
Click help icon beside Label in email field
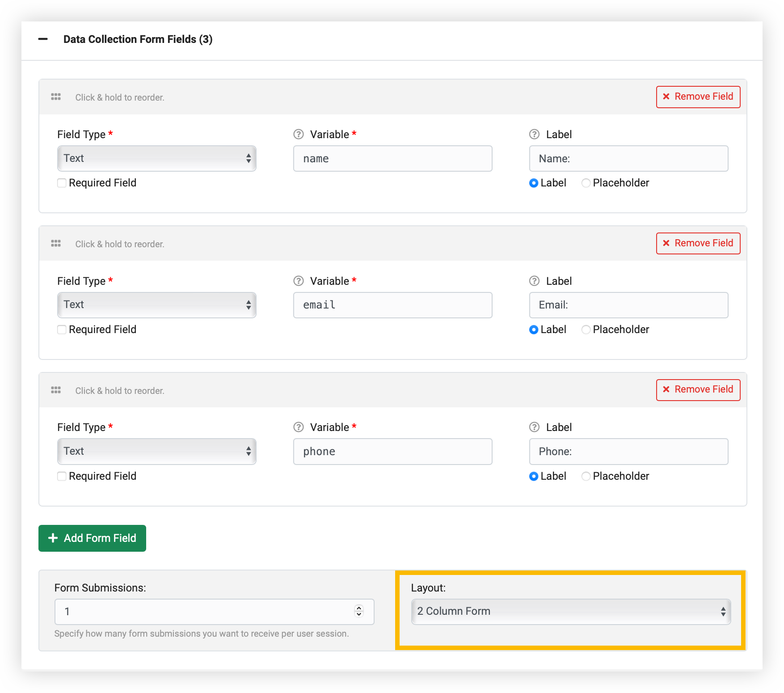[x=534, y=281]
